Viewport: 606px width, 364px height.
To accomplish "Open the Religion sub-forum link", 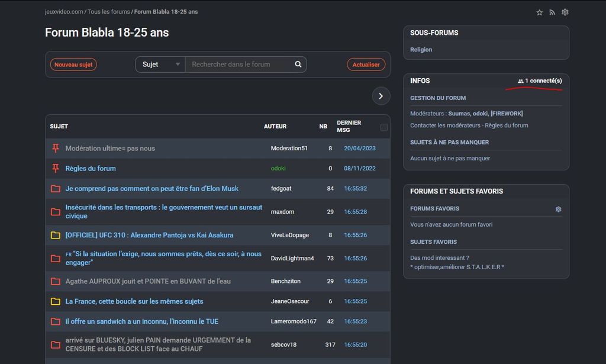I will click(x=421, y=50).
